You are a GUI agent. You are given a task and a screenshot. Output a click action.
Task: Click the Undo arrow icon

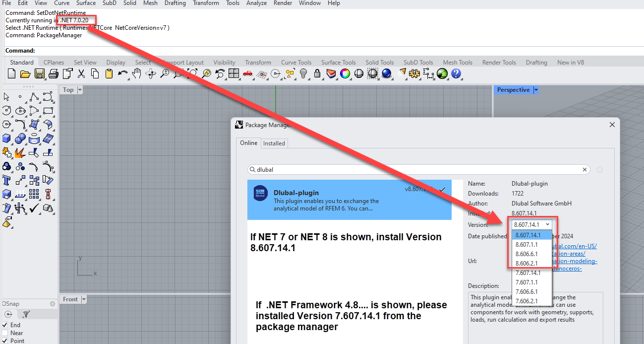tap(122, 74)
